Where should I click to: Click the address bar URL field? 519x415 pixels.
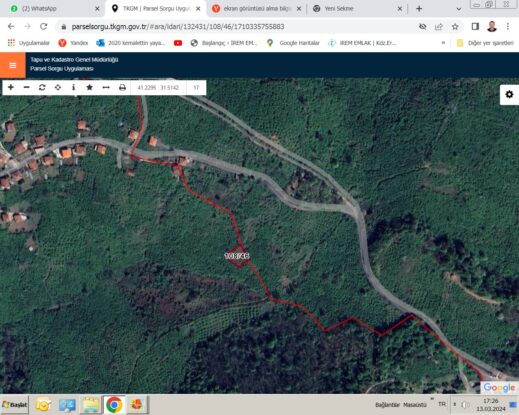pos(233,27)
